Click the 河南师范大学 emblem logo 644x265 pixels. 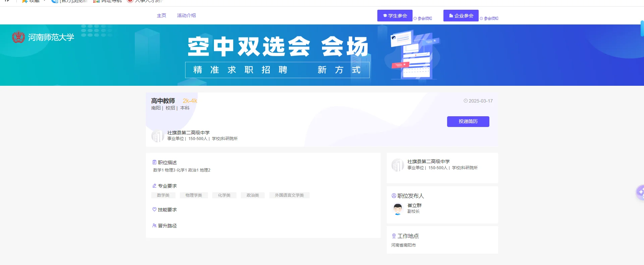point(18,37)
